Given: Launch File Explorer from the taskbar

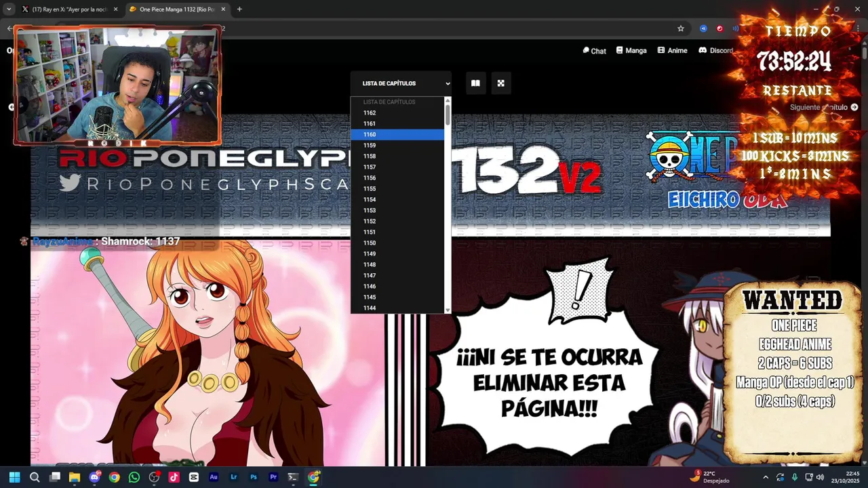Looking at the screenshot, I should pos(75,477).
